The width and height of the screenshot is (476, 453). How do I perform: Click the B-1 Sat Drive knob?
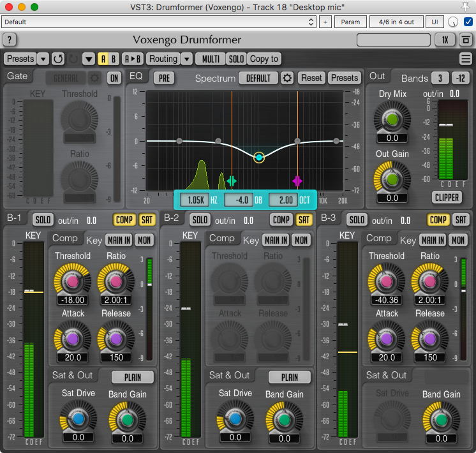[x=78, y=419]
